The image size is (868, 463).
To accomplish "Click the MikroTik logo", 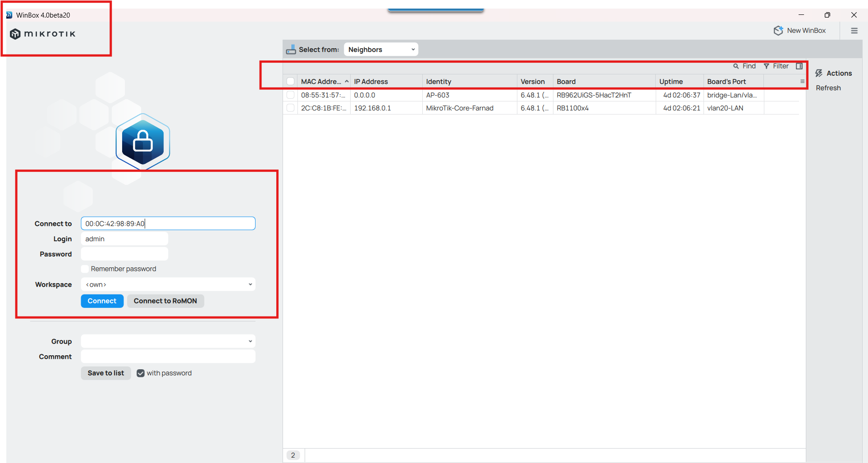I will click(x=43, y=34).
